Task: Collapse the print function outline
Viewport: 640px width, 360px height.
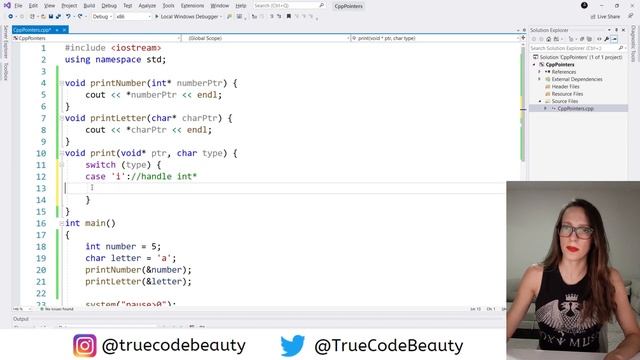Action: tap(62, 153)
